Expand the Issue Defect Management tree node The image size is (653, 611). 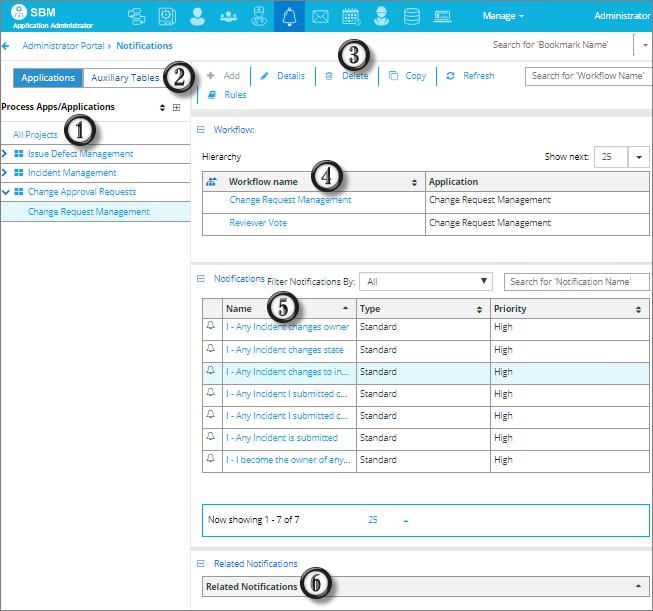click(x=5, y=154)
